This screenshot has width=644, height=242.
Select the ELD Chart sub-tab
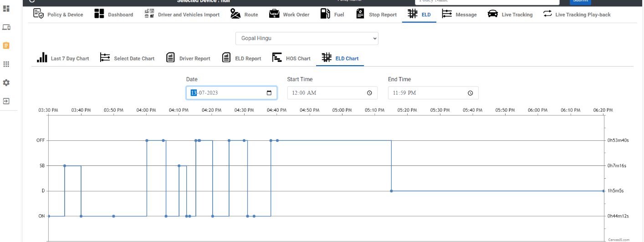click(x=340, y=58)
